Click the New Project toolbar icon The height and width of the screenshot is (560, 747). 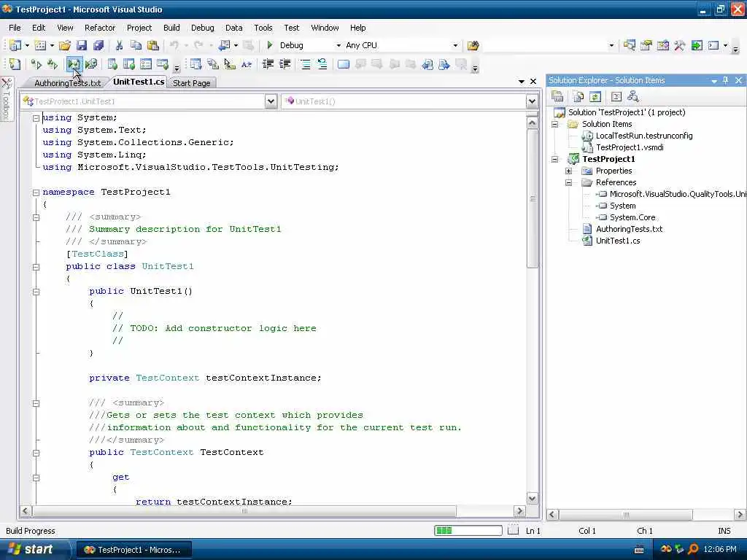(x=15, y=45)
